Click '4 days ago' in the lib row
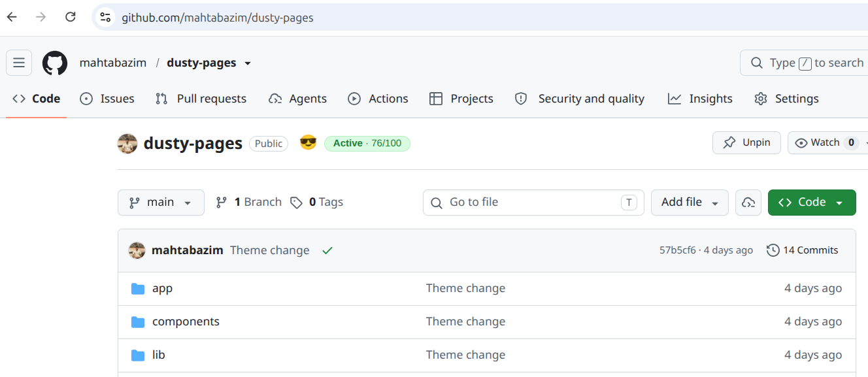Viewport: 868px width, 377px height. 813,355
